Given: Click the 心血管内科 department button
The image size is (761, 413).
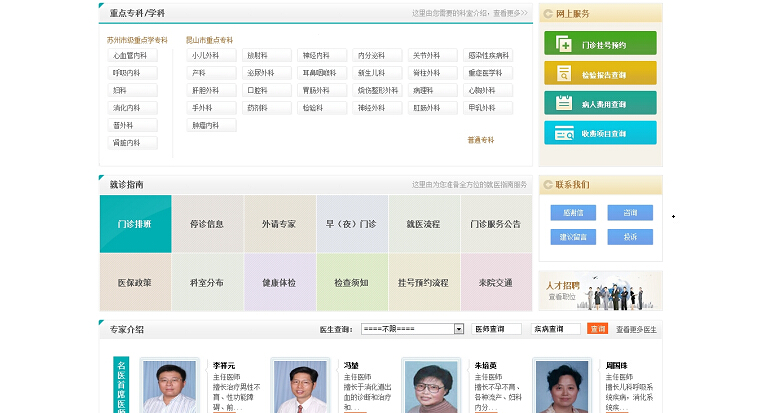Looking at the screenshot, I should 133,56.
